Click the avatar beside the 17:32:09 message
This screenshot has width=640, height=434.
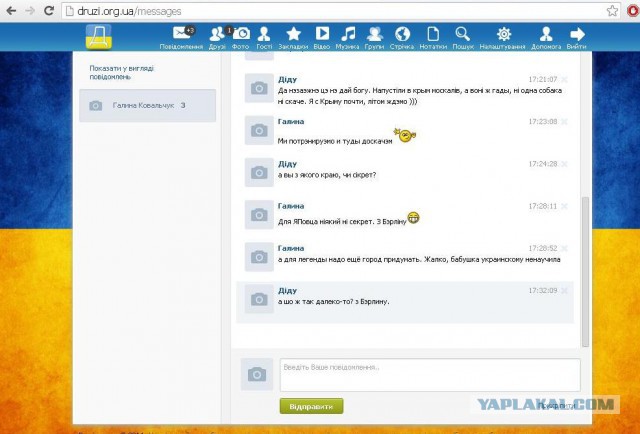point(259,299)
